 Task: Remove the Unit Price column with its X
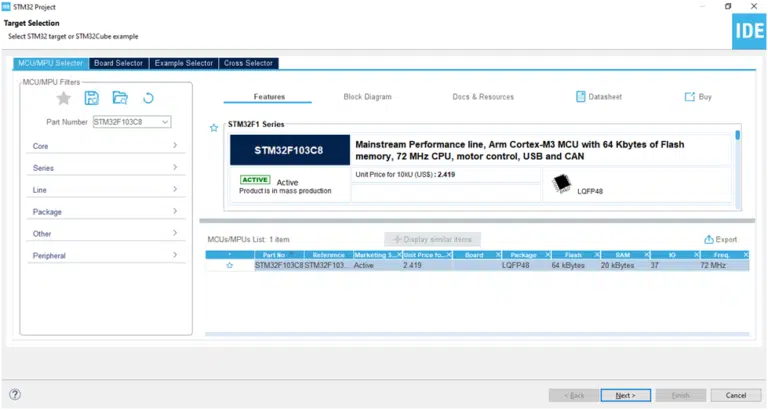click(x=449, y=255)
